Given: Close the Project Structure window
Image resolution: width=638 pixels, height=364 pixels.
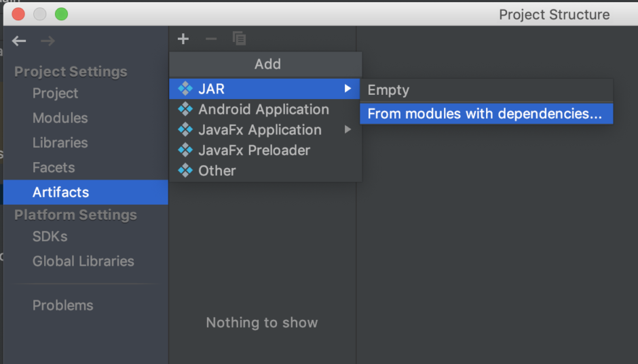Looking at the screenshot, I should pos(18,14).
